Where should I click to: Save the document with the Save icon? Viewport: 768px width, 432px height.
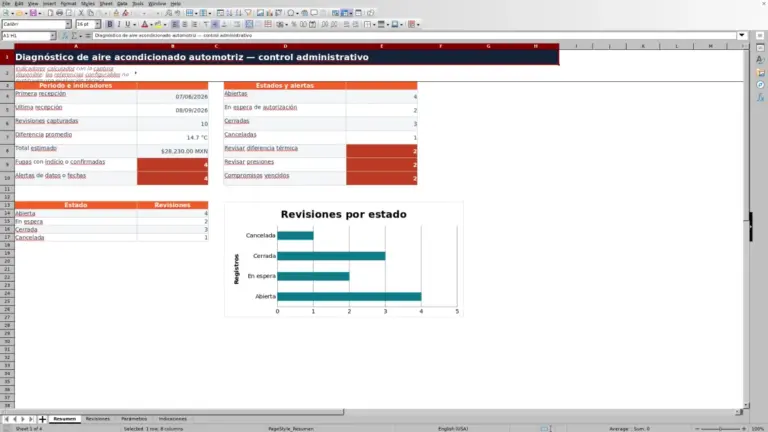(x=33, y=13)
